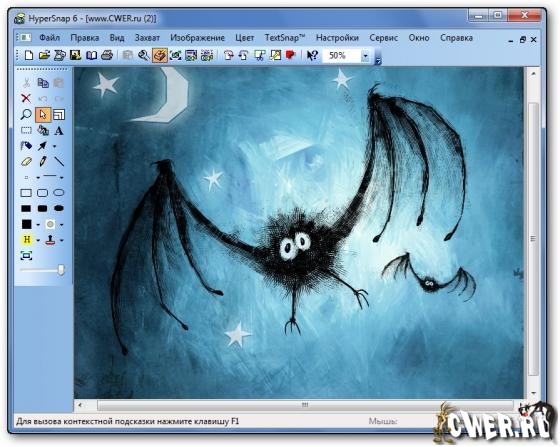Select the blue tag color picker tool
The width and height of the screenshot is (560, 447).
click(26, 146)
